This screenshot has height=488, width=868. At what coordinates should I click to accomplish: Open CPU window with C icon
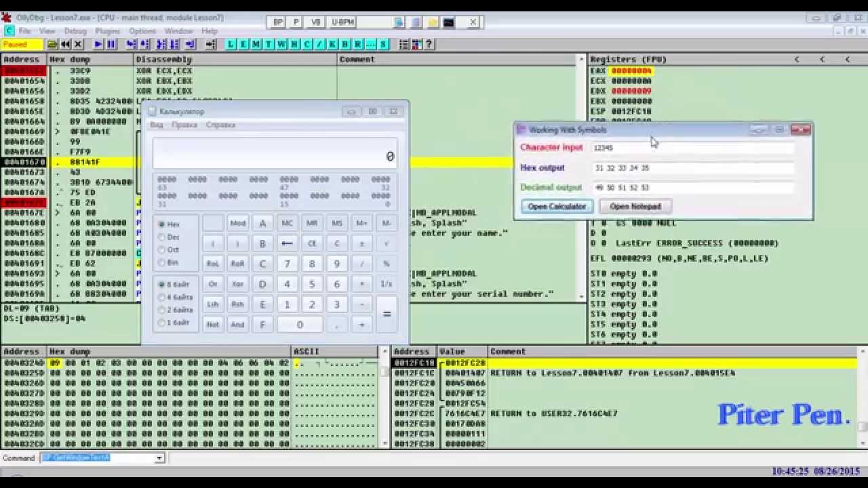coord(307,44)
